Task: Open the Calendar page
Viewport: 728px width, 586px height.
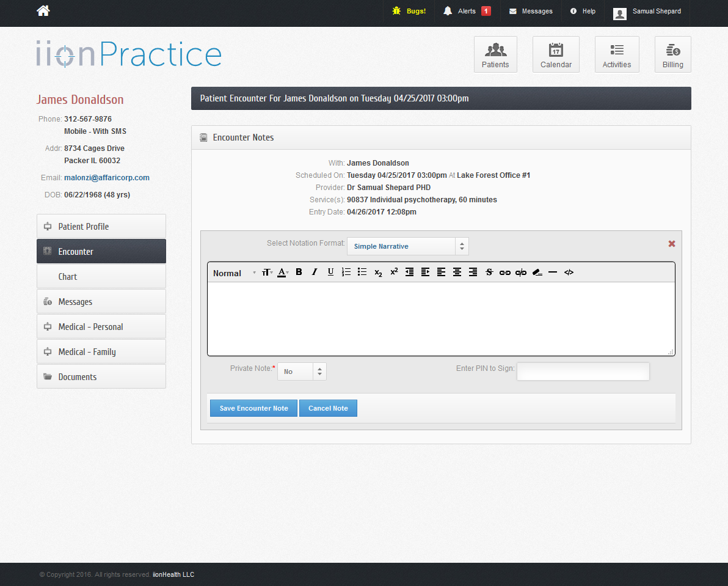Action: pyautogui.click(x=556, y=54)
